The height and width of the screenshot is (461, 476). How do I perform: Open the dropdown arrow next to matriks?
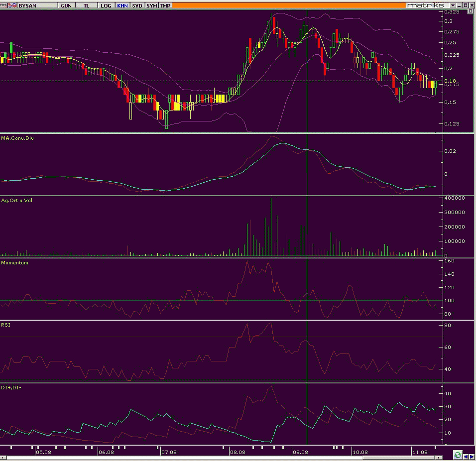(x=453, y=5)
